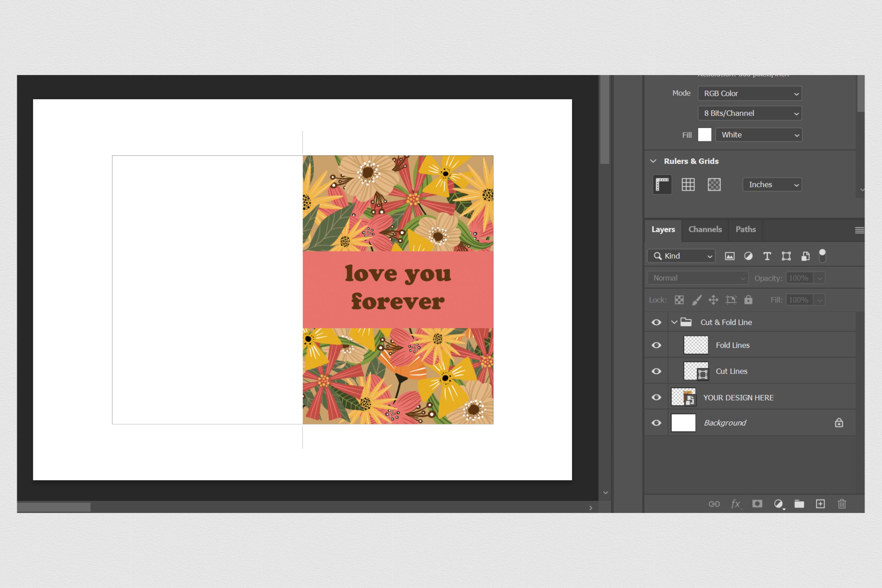Hide the Background layer
This screenshot has width=882, height=588.
pyautogui.click(x=656, y=423)
